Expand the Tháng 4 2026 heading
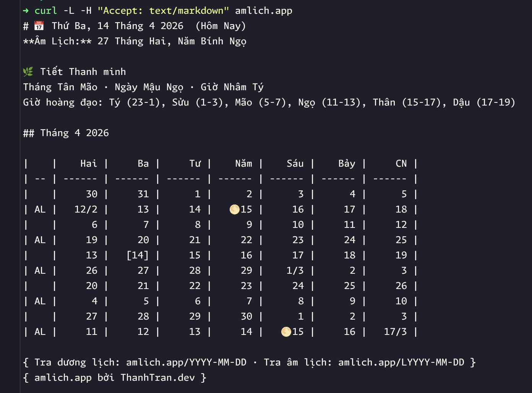This screenshot has height=393, width=532. [x=66, y=133]
